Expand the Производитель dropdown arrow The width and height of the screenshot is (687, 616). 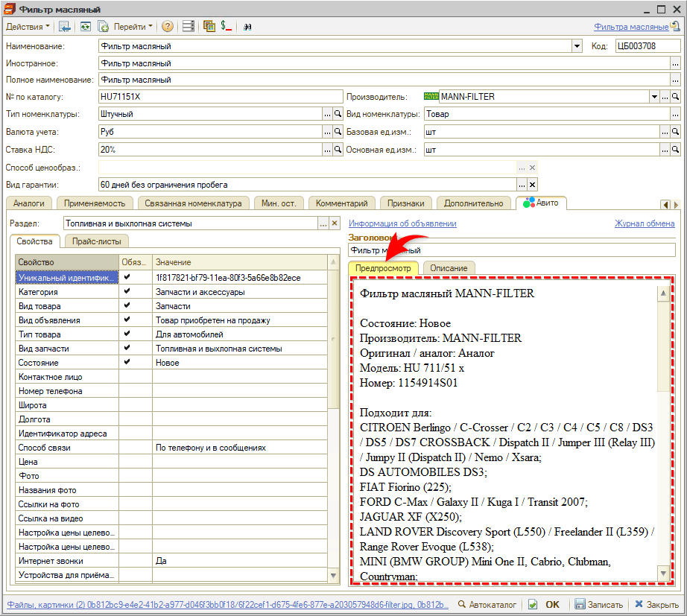click(x=653, y=97)
